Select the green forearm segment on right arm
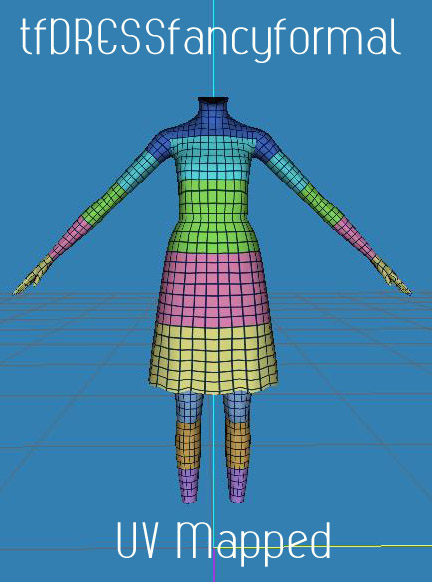The image size is (432, 582). click(x=322, y=202)
